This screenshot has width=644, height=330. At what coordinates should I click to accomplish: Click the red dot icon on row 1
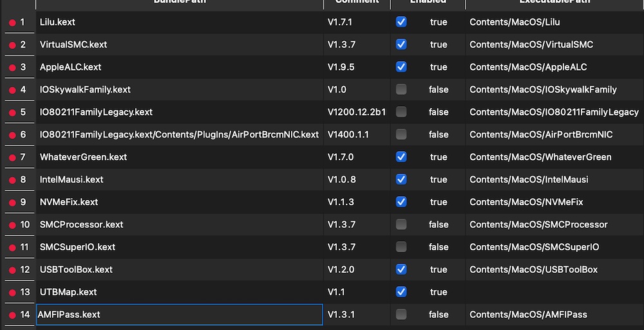click(x=12, y=23)
